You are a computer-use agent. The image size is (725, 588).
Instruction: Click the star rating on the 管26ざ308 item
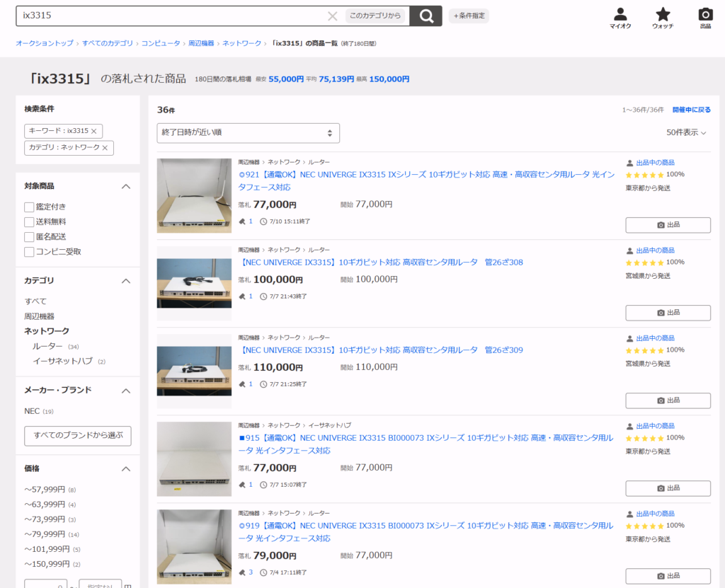pos(644,263)
